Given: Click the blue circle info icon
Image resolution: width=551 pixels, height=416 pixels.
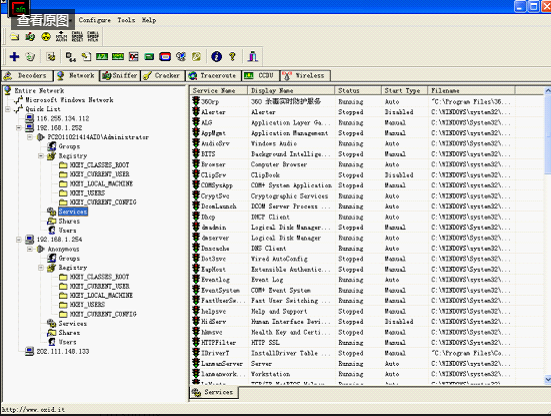Looking at the screenshot, I should tap(216, 57).
